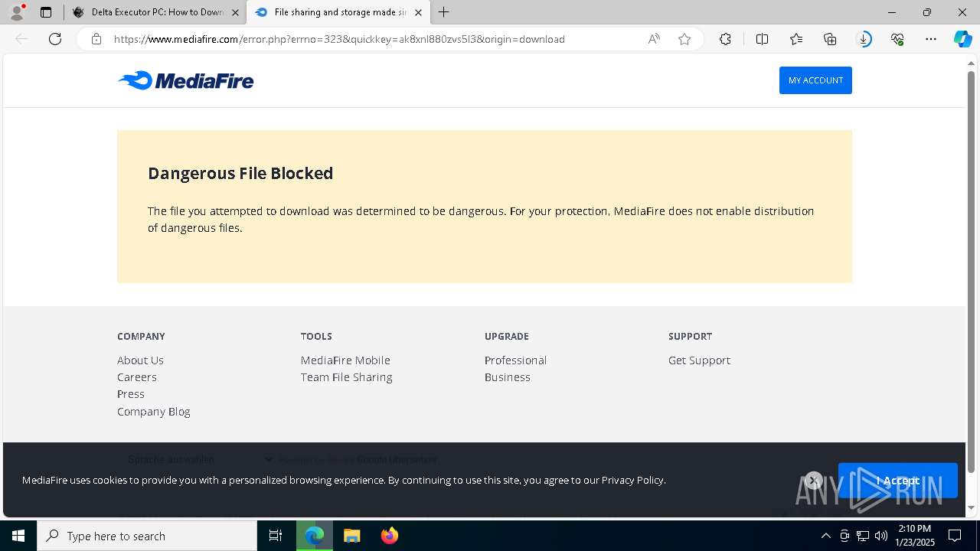Click the COMPANY footer heading

tap(141, 337)
